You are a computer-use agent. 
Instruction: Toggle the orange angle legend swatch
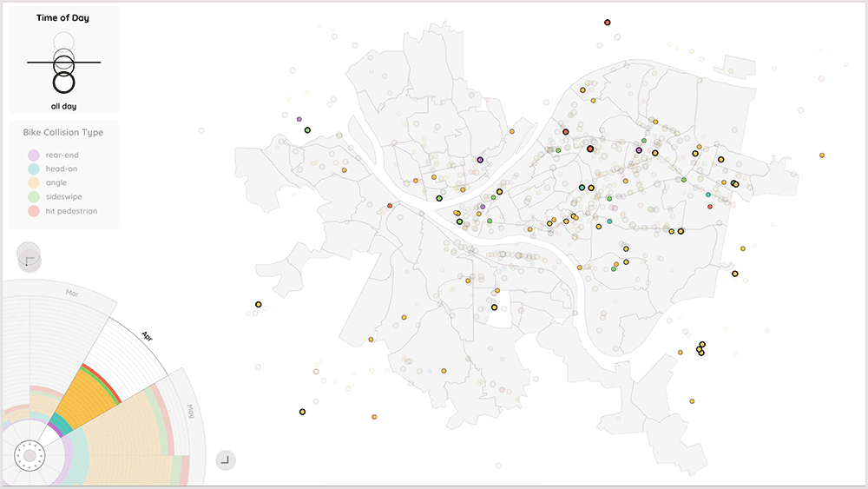tap(34, 182)
